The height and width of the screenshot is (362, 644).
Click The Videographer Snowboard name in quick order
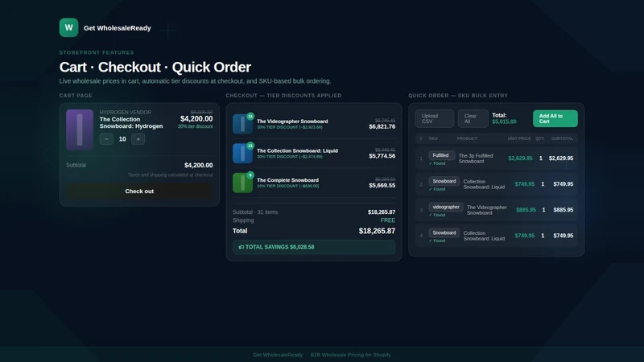(x=487, y=210)
